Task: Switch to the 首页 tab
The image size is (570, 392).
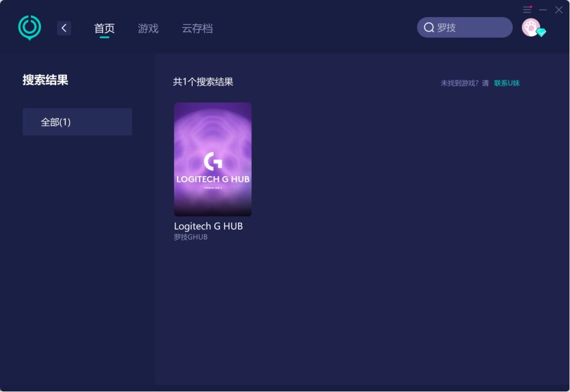Action: 104,28
